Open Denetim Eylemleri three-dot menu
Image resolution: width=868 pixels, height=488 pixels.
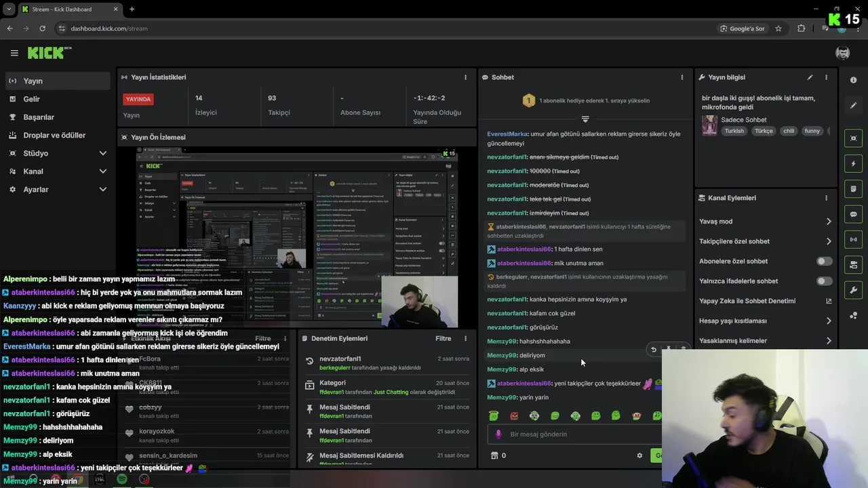[465, 338]
